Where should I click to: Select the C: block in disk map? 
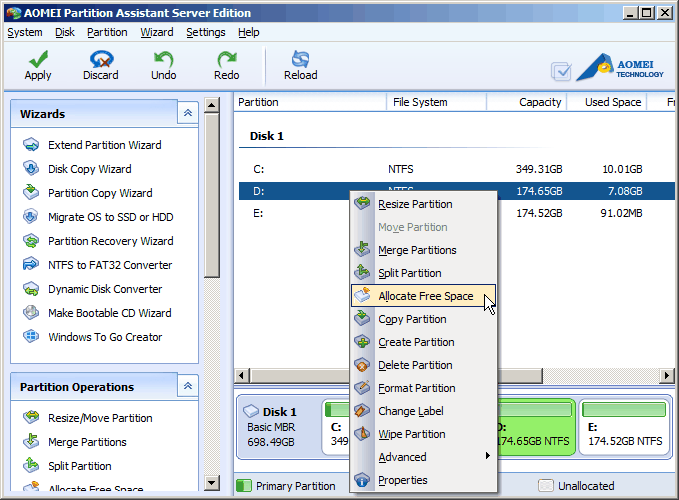336,428
